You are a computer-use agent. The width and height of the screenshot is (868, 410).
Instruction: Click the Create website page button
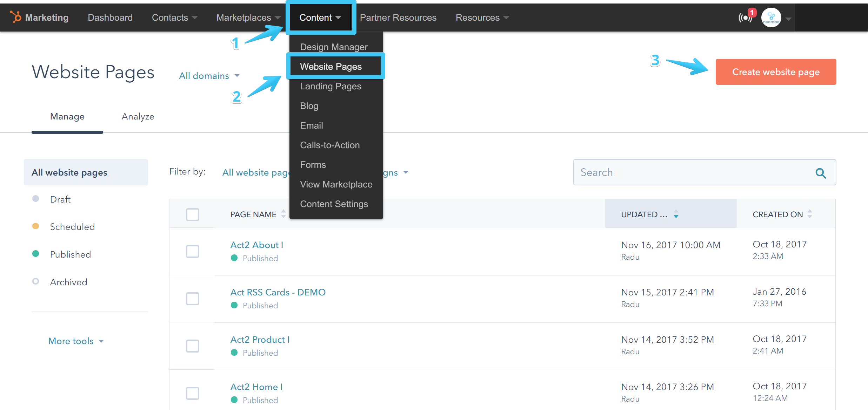(775, 72)
